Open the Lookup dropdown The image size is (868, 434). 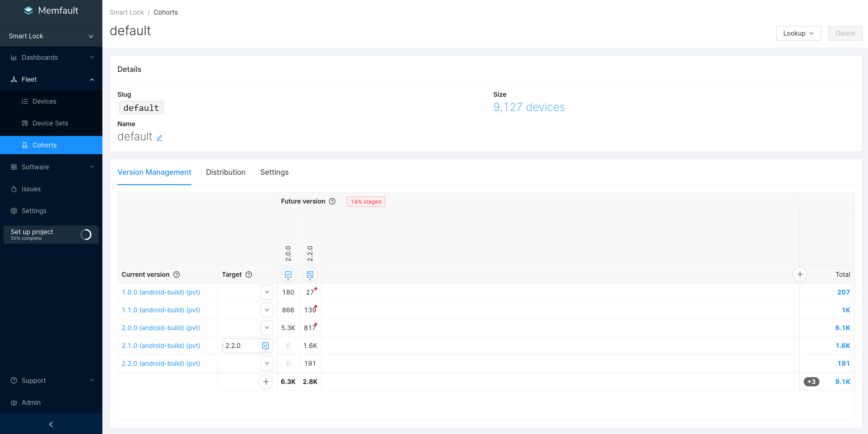[x=798, y=33]
